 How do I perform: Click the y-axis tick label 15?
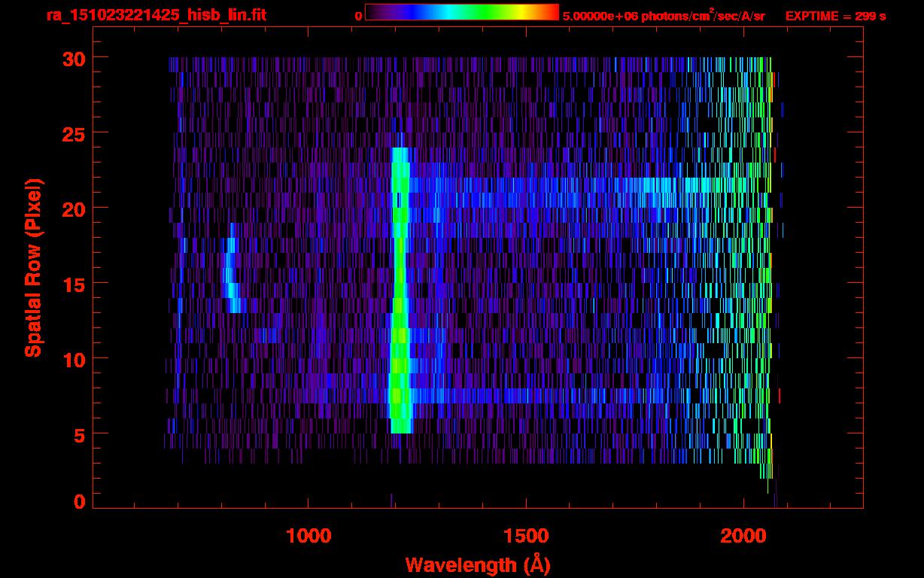tap(73, 284)
